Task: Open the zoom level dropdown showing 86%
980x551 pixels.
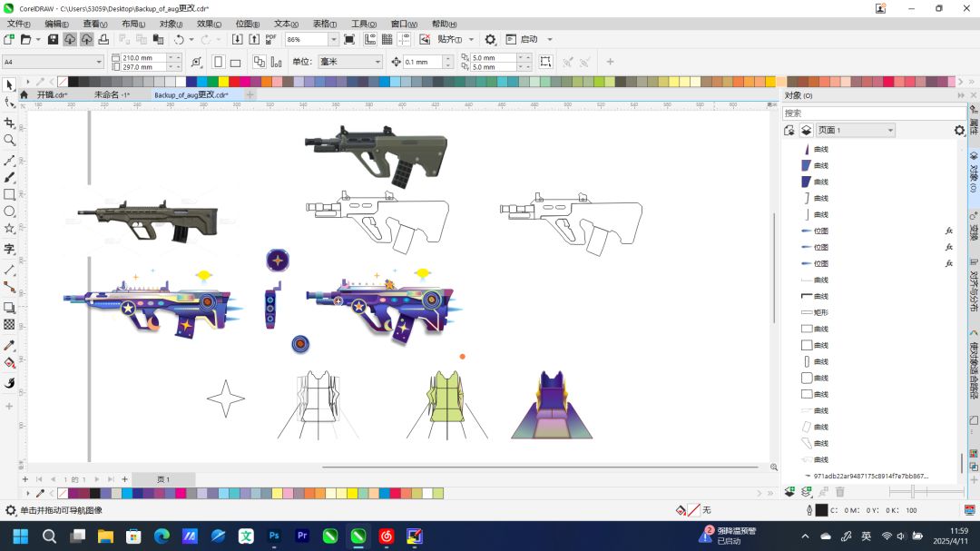Action: pos(333,39)
